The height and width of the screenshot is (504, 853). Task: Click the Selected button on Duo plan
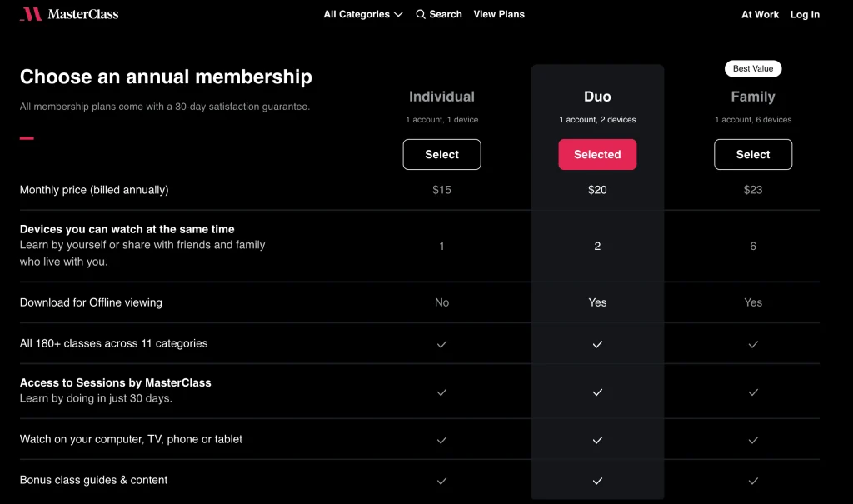[597, 154]
